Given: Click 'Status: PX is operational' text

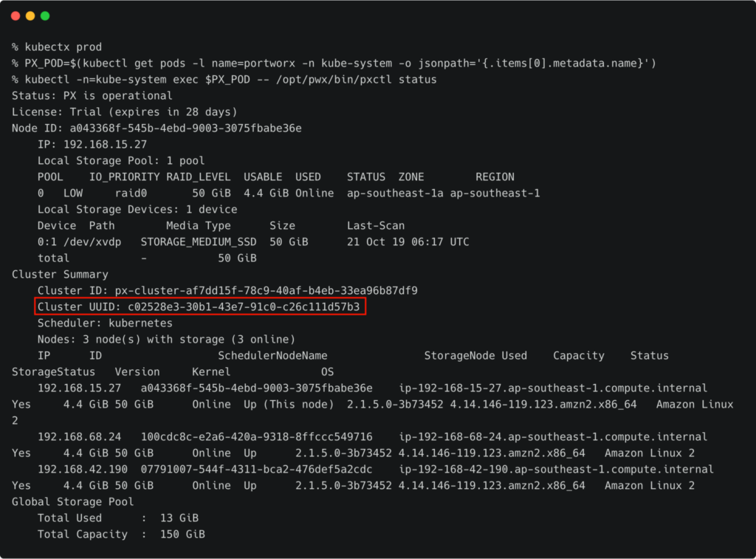Looking at the screenshot, I should click(x=92, y=96).
